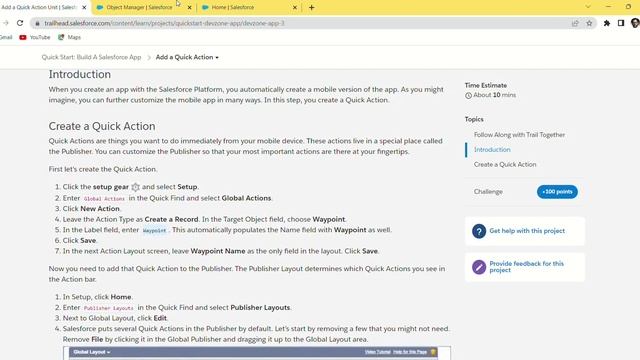
Task: Open the share page icon in address bar
Action: (575, 23)
